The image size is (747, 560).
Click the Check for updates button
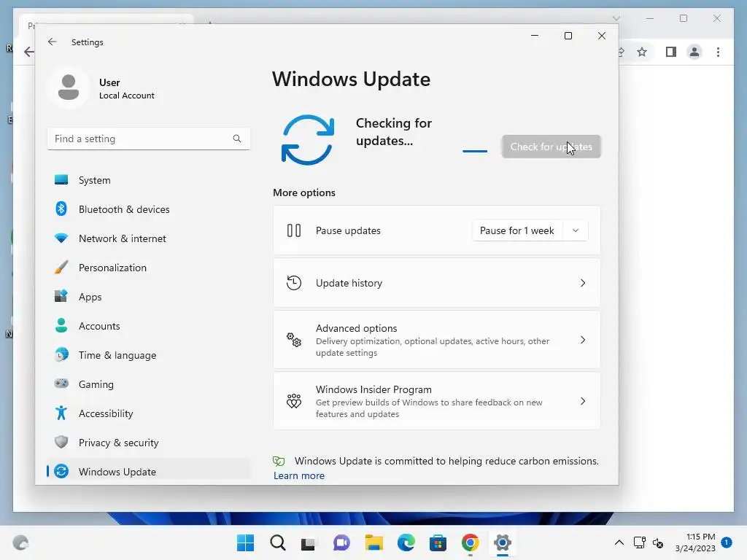tap(551, 147)
